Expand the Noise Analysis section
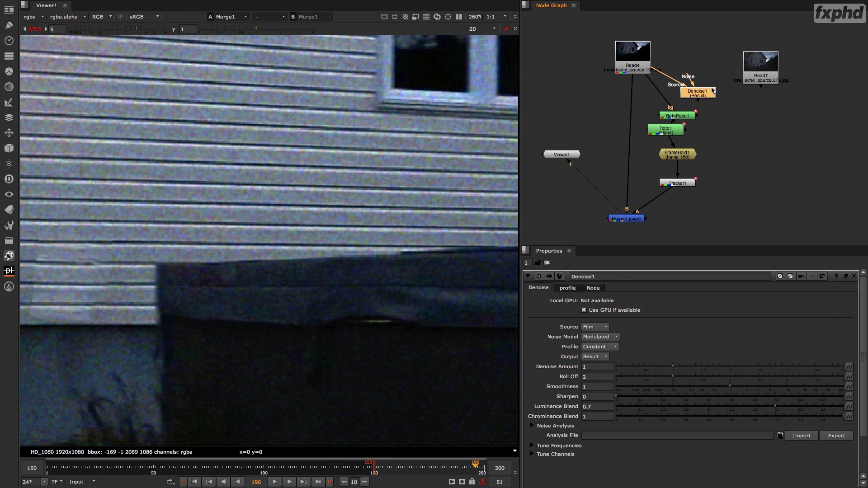Viewport: 868px width, 488px height. click(532, 426)
